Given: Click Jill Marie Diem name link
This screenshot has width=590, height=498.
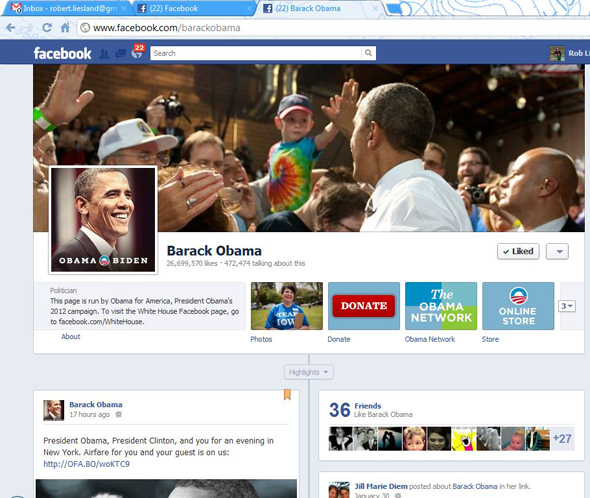Looking at the screenshot, I should (x=381, y=486).
